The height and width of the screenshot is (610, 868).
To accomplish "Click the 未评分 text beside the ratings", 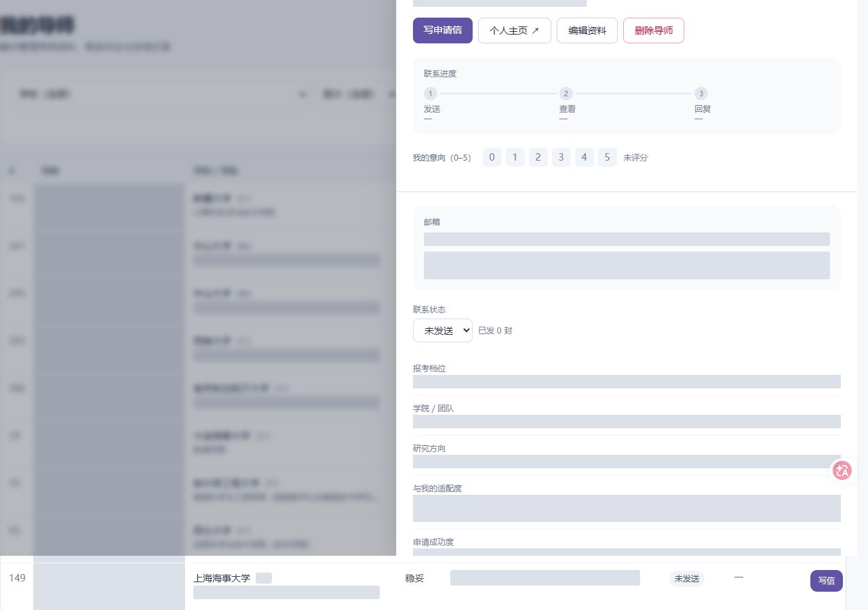I will tap(635, 157).
